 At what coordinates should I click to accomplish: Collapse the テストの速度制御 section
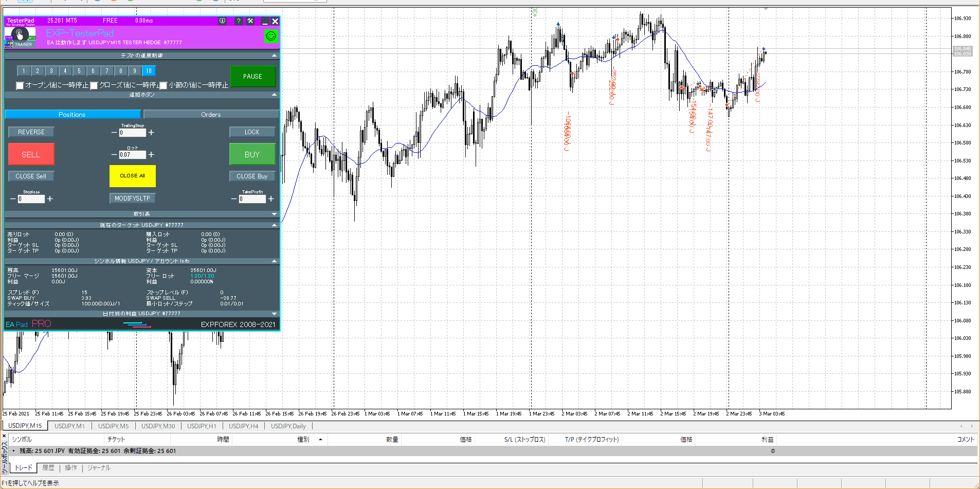[x=274, y=56]
